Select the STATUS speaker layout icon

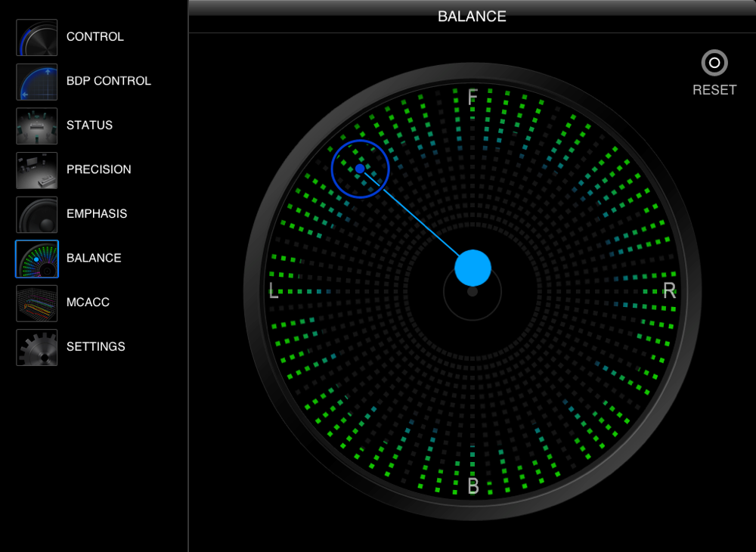click(36, 126)
